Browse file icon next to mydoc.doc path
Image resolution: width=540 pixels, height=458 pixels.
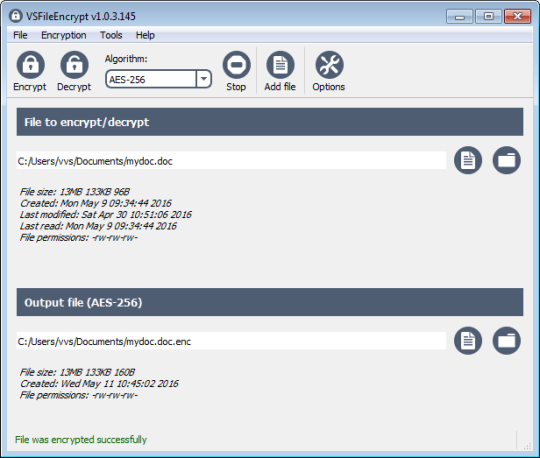pos(468,160)
